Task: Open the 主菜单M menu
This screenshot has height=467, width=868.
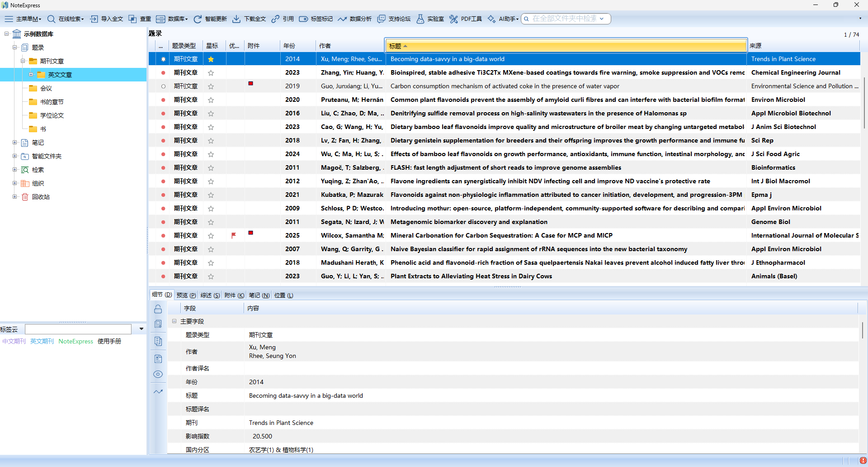Action: point(23,19)
